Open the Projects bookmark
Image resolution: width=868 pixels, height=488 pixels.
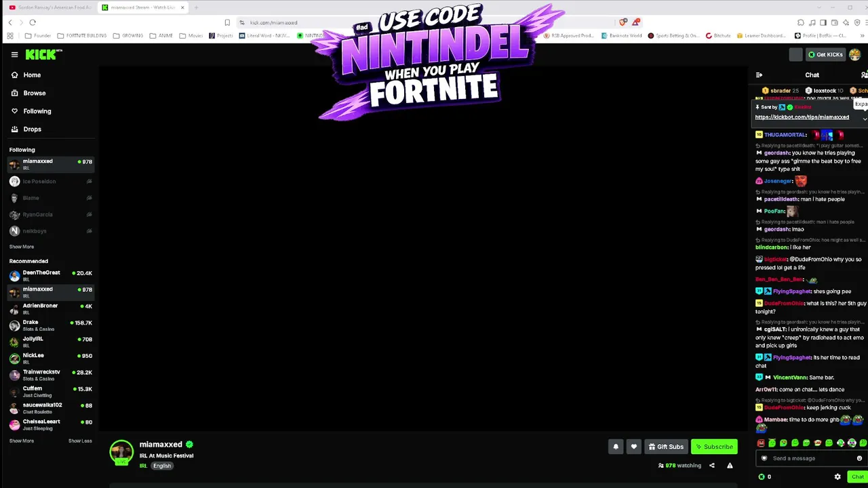point(221,36)
